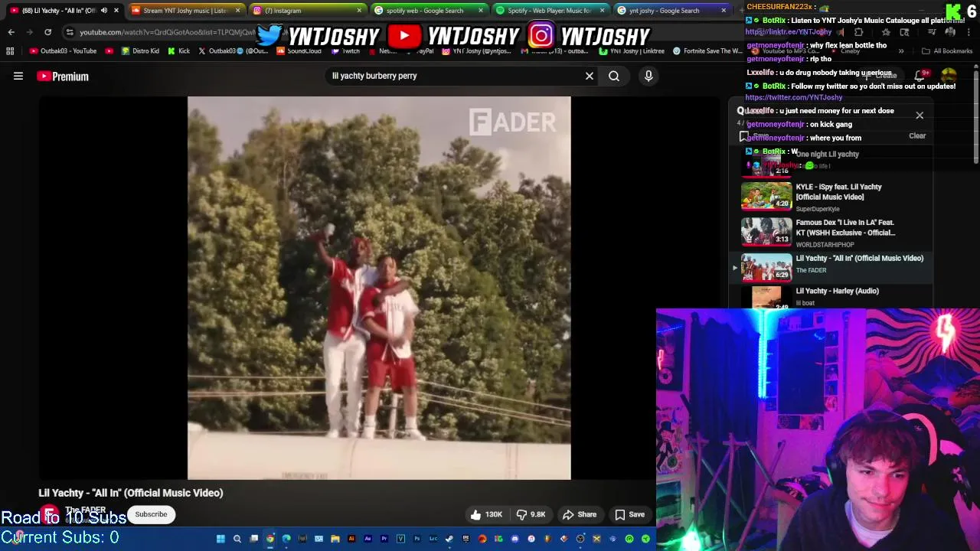Open the Chrome apps grid in bookmarks bar
980x551 pixels.
pos(10,51)
